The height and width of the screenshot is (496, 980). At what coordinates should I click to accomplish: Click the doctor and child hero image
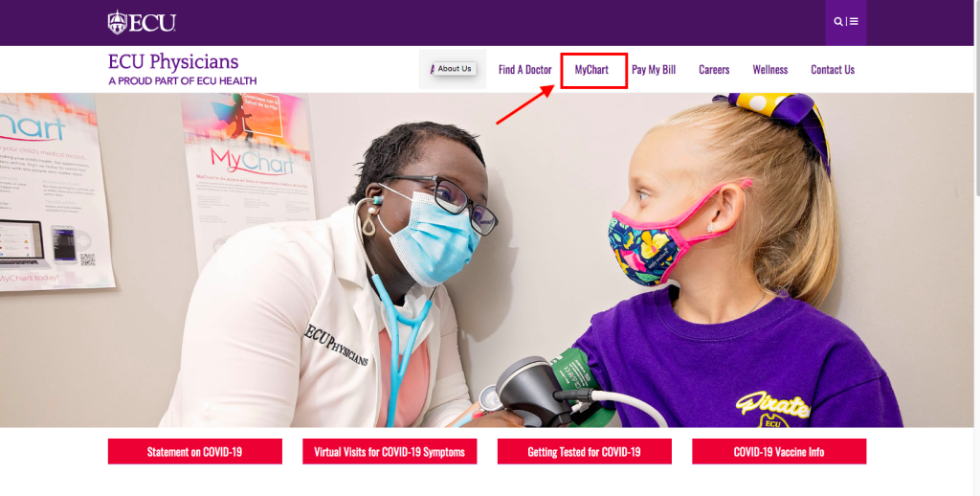(x=487, y=260)
